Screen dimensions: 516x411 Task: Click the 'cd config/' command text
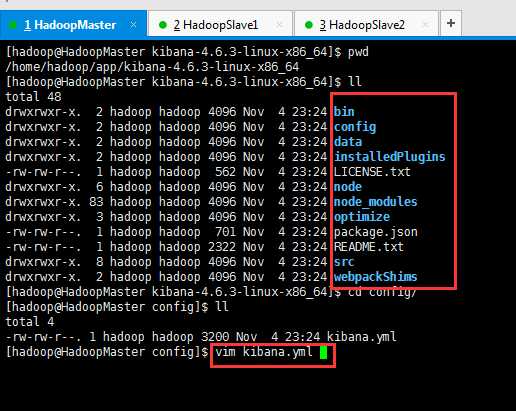(x=382, y=292)
